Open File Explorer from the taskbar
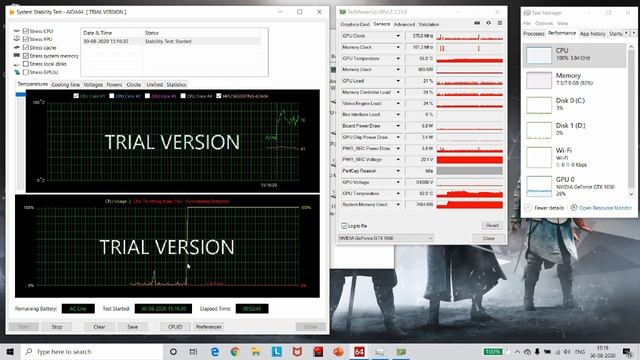The height and width of the screenshot is (360, 640). [256, 351]
